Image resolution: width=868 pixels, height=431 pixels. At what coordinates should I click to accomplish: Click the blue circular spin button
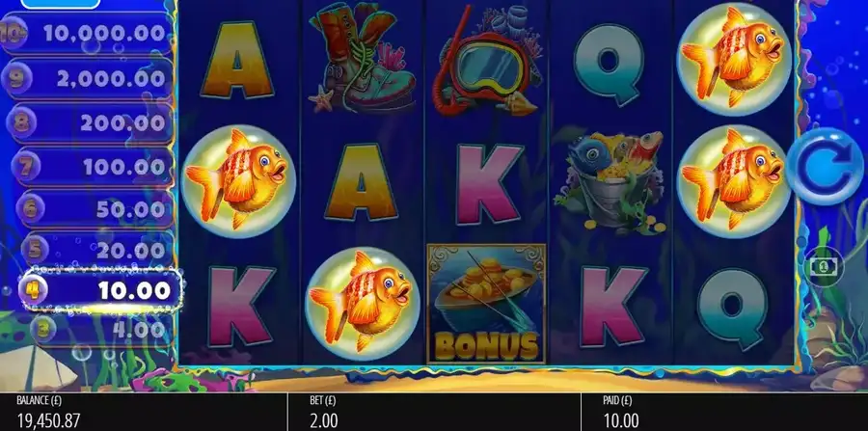825,167
